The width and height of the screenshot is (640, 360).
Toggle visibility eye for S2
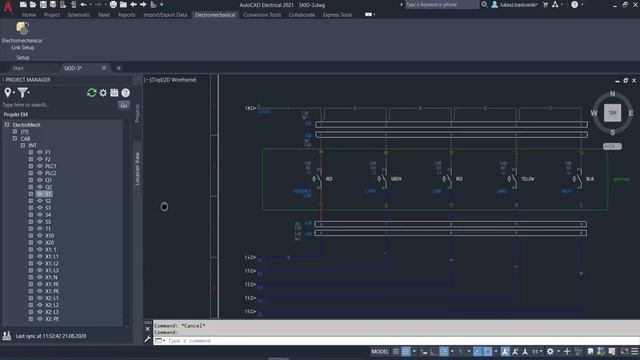tap(40, 201)
